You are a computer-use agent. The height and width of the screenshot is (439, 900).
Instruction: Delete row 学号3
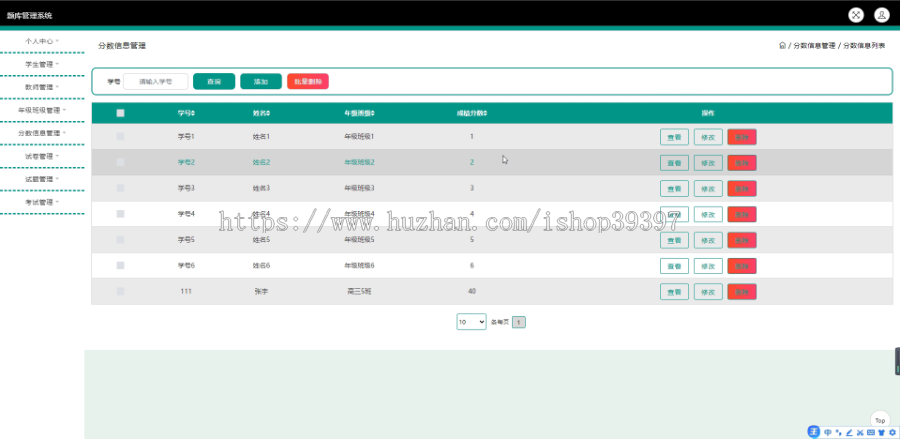(x=742, y=189)
